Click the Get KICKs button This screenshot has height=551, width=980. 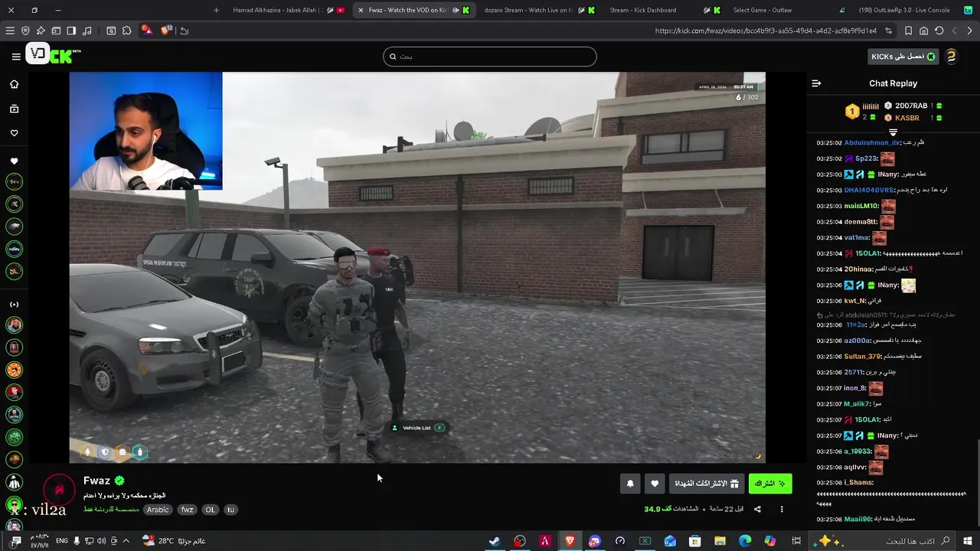click(x=903, y=57)
